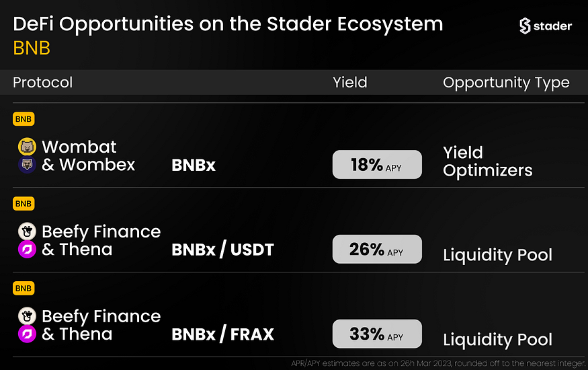Click the yellow BNB subtitle under the title
Screen dimensions: 588x370
(32, 48)
